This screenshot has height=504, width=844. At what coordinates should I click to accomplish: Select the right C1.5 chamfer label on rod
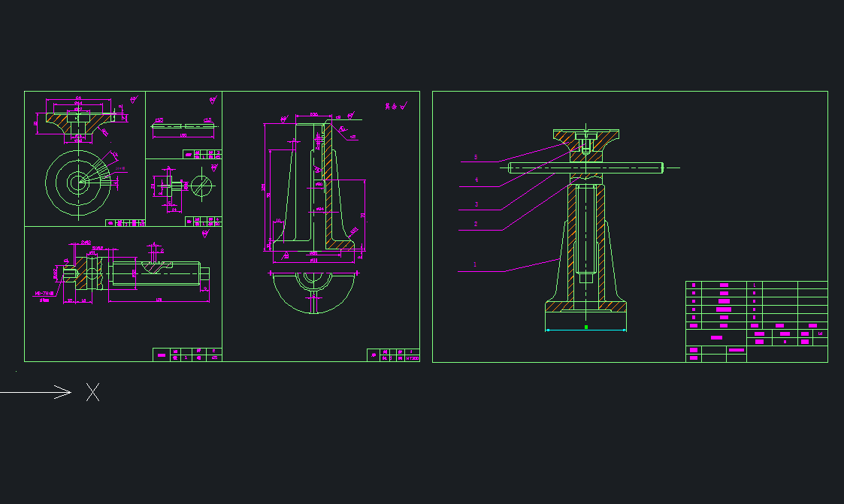pyautogui.click(x=207, y=120)
